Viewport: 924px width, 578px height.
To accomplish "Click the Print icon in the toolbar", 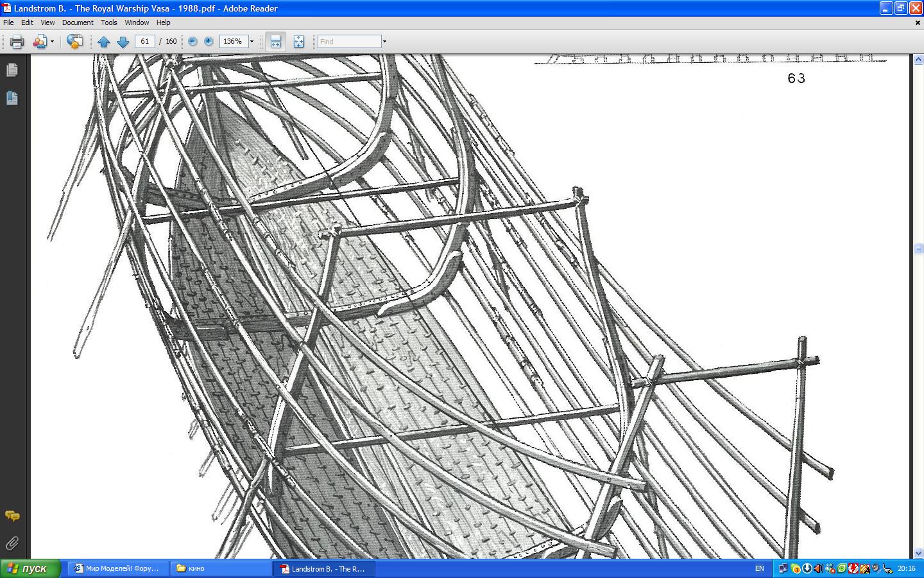I will (17, 42).
